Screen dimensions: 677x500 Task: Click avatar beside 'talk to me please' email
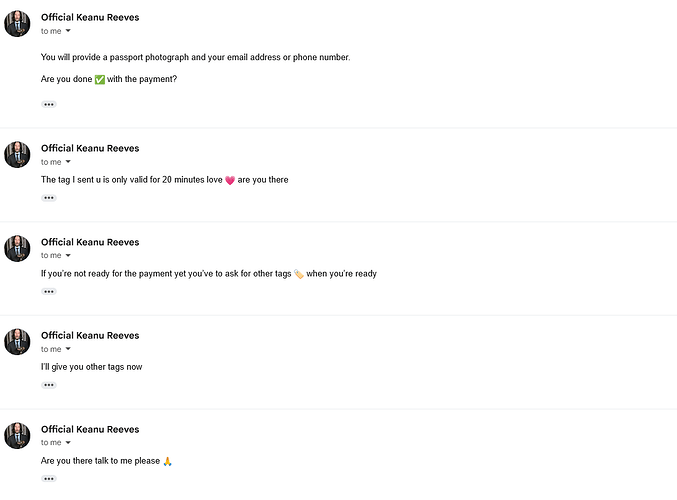click(x=17, y=436)
